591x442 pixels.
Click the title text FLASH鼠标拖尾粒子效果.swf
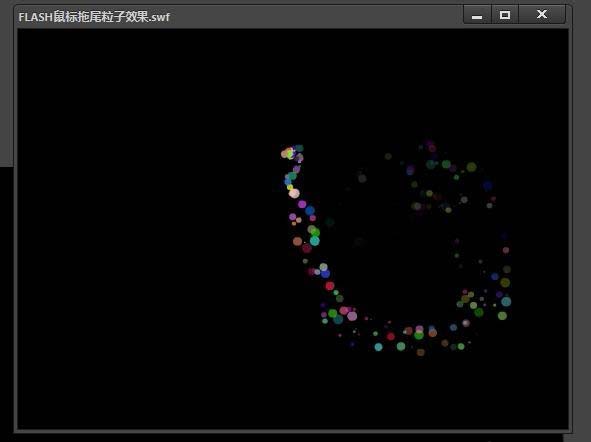tap(94, 17)
